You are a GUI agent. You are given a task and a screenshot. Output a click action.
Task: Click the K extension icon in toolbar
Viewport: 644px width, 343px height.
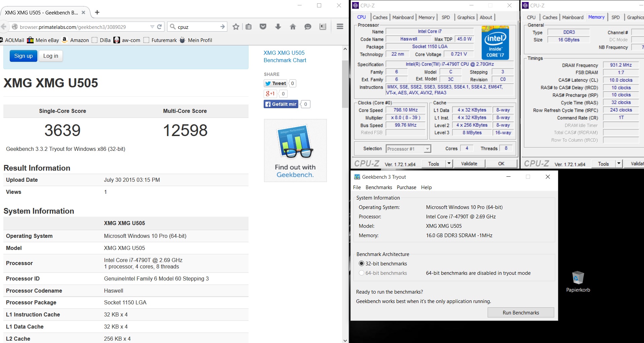323,27
